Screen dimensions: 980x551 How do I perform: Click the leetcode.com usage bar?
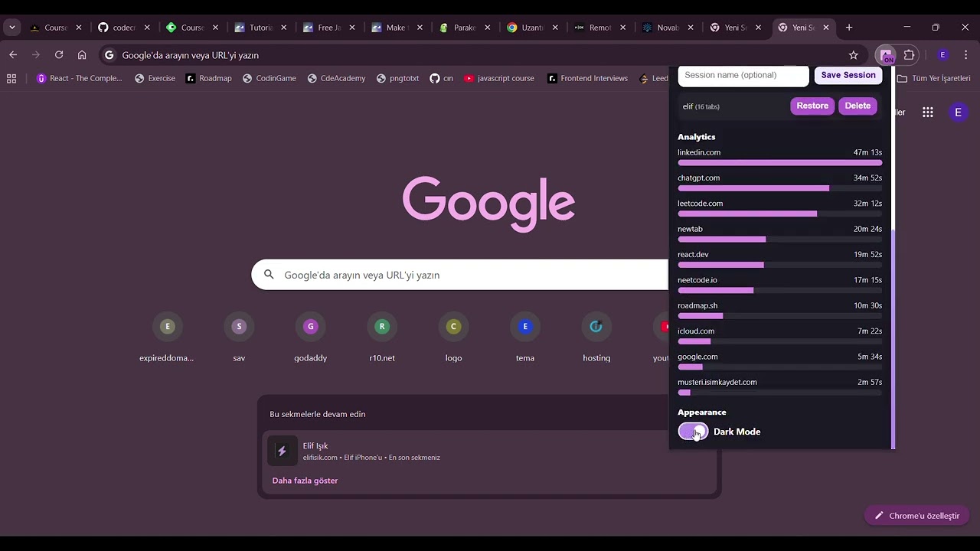pyautogui.click(x=779, y=214)
